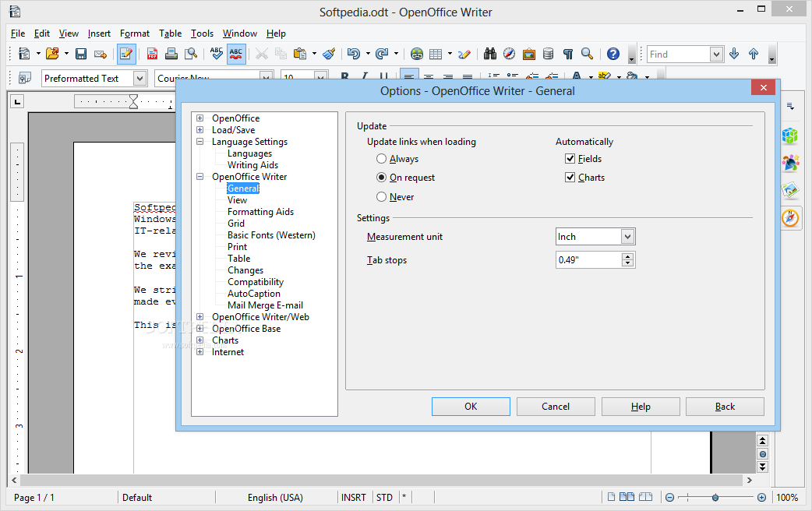The image size is (812, 511).
Task: Run Spelling and Grammar check icon
Action: pyautogui.click(x=217, y=54)
